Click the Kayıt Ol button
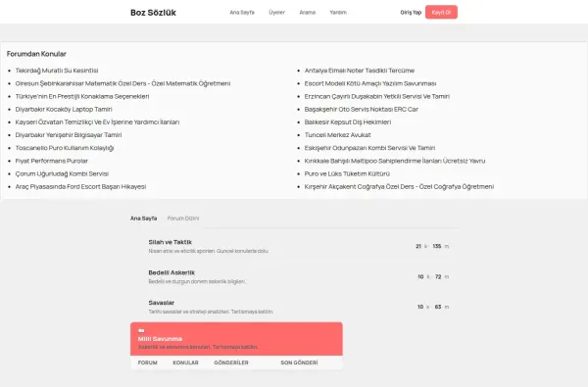588x387 pixels. pos(441,12)
